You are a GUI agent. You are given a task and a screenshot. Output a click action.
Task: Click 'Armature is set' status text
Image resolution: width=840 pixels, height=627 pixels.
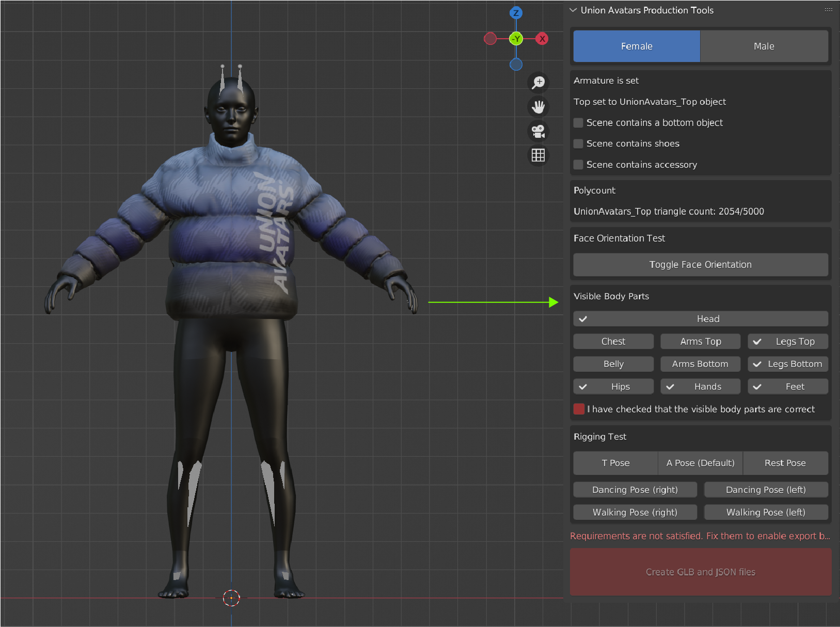click(x=606, y=81)
